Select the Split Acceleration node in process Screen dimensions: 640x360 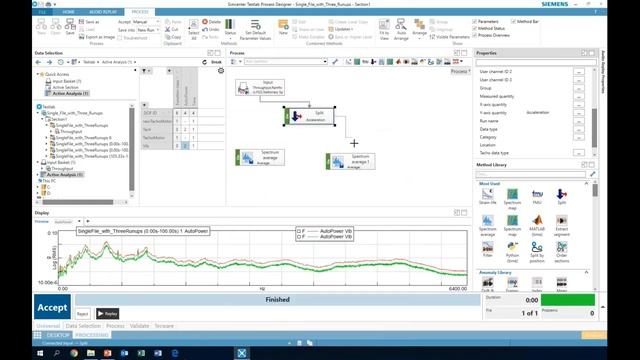pyautogui.click(x=309, y=116)
